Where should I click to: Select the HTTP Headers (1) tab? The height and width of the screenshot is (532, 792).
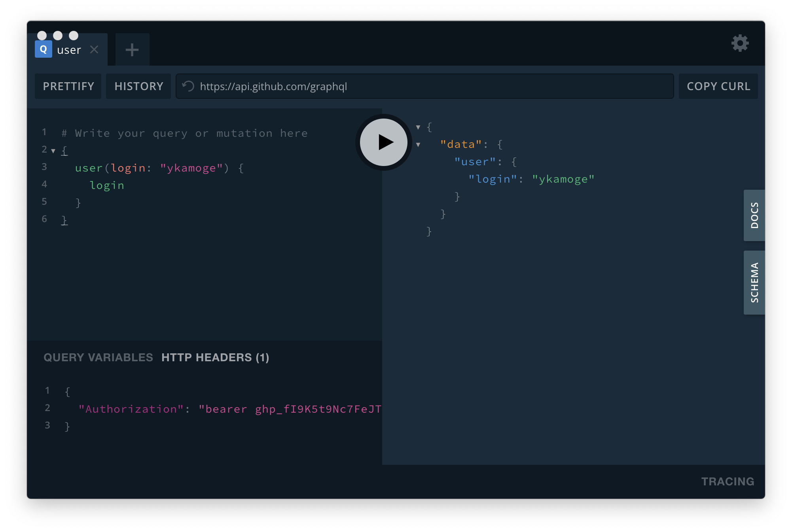[215, 357]
